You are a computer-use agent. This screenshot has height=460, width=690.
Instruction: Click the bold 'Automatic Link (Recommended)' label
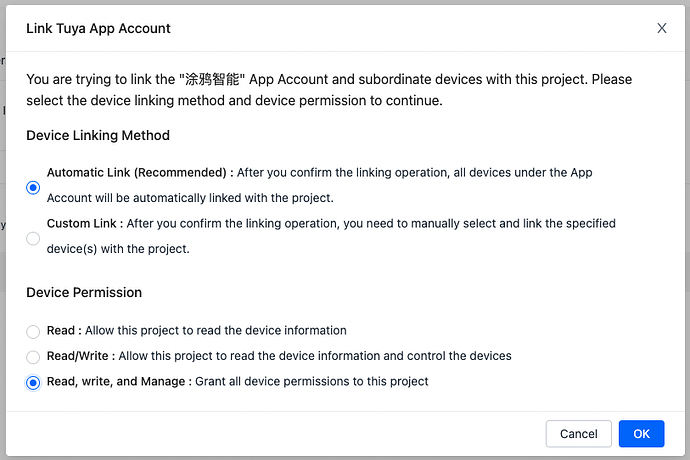coord(140,172)
